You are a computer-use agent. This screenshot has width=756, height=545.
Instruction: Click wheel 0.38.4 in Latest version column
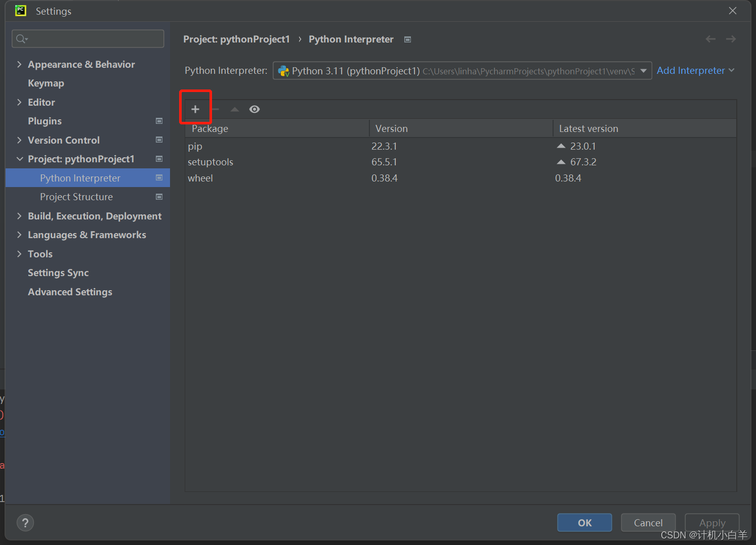pos(568,178)
